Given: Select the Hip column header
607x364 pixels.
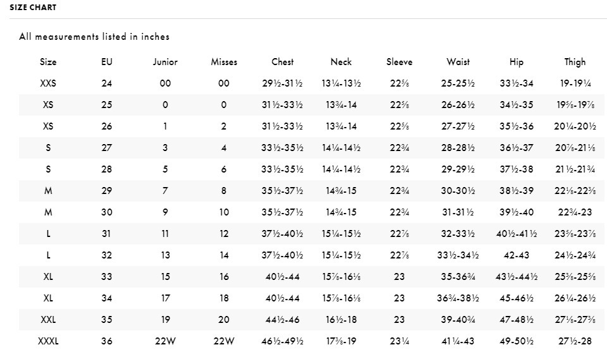Looking at the screenshot, I should (x=517, y=62).
